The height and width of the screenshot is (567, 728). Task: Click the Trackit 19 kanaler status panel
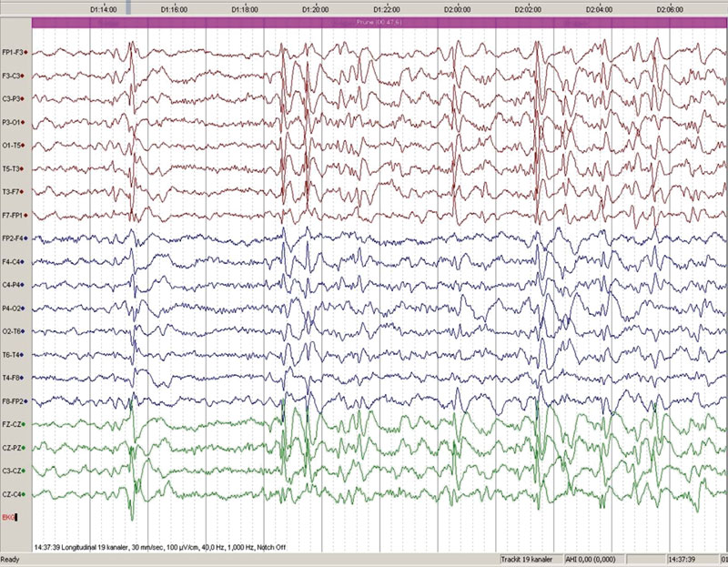pos(528,560)
